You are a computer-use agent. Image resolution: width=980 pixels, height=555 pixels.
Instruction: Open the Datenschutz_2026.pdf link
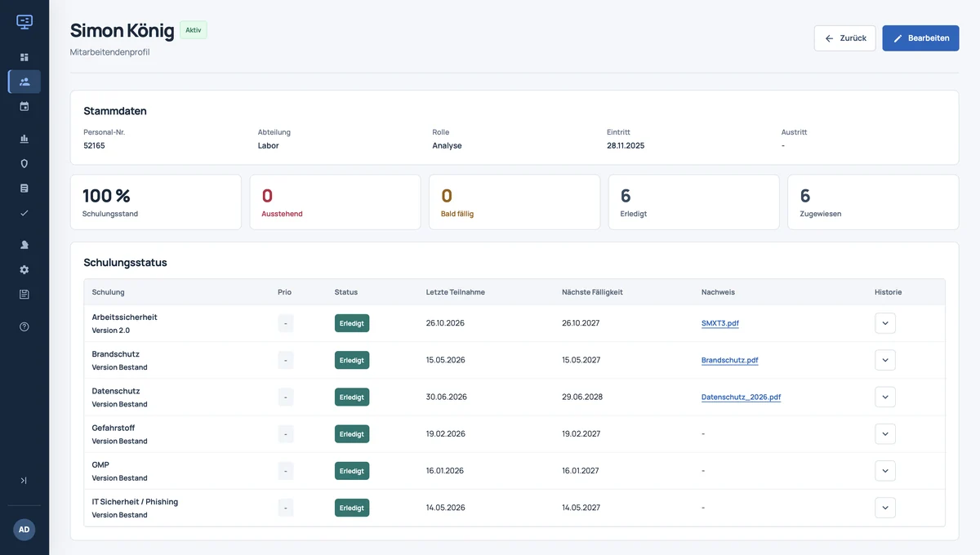pyautogui.click(x=741, y=397)
